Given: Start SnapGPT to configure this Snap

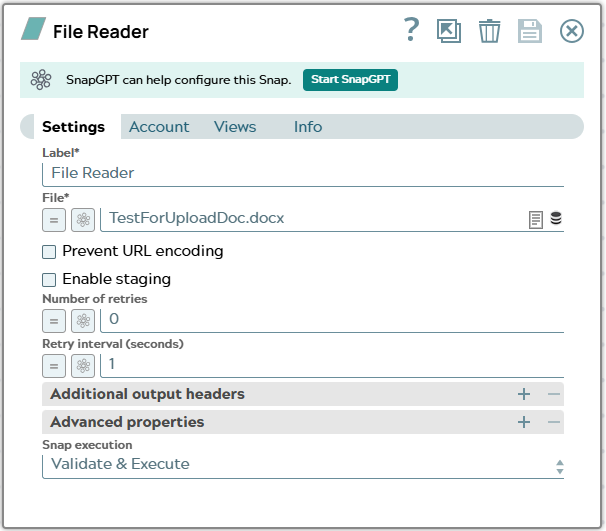Looking at the screenshot, I should [350, 80].
